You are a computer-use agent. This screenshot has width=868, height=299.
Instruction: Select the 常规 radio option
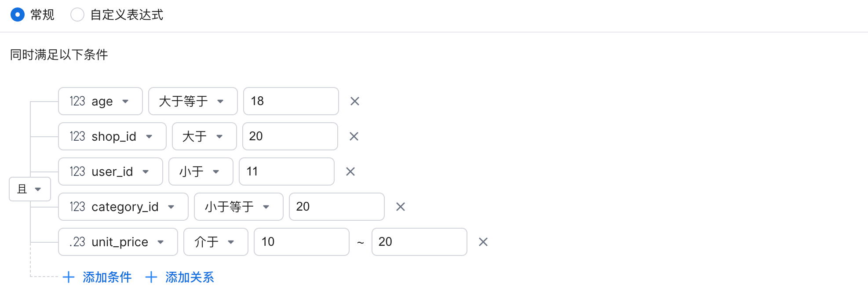tap(18, 15)
